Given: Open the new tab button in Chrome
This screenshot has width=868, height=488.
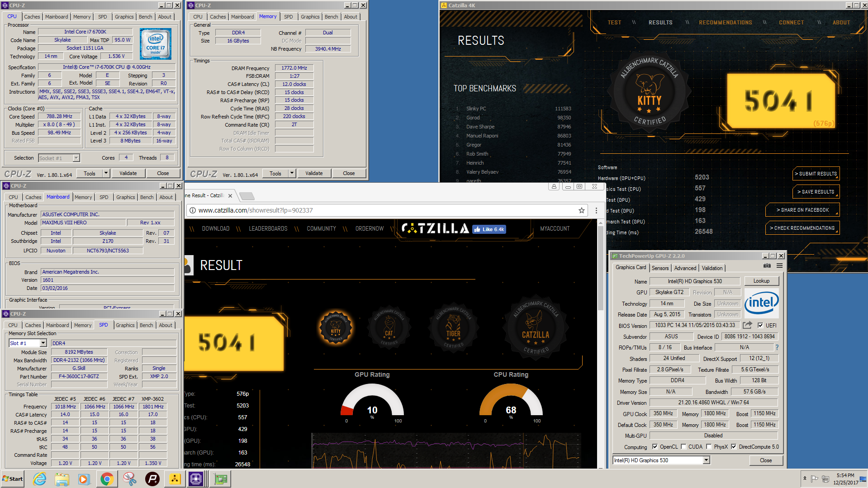Looking at the screenshot, I should point(247,196).
